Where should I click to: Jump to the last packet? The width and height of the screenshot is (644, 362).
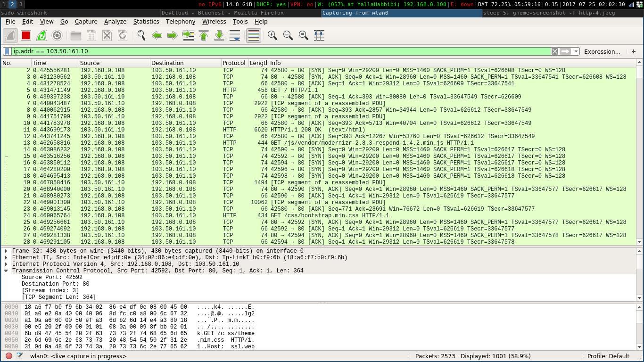(x=219, y=35)
